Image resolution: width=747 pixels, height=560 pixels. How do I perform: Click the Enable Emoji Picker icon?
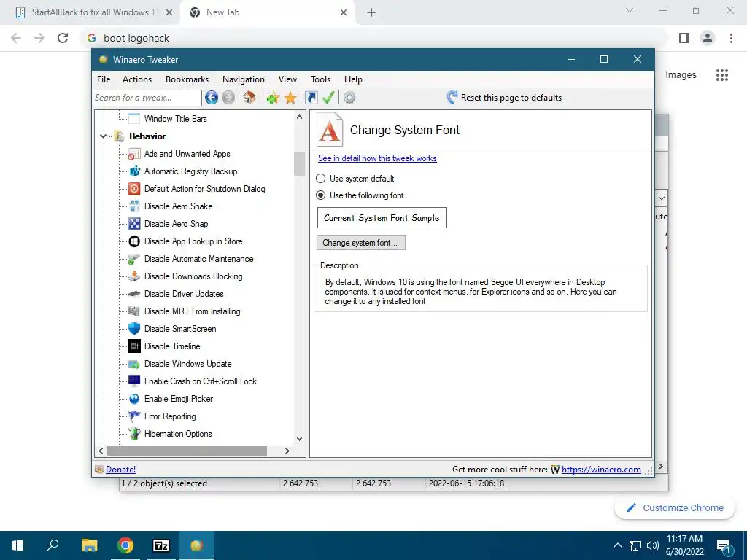(x=134, y=399)
